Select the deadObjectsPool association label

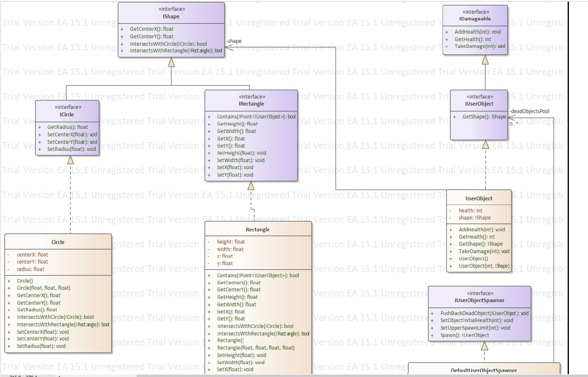click(x=529, y=111)
